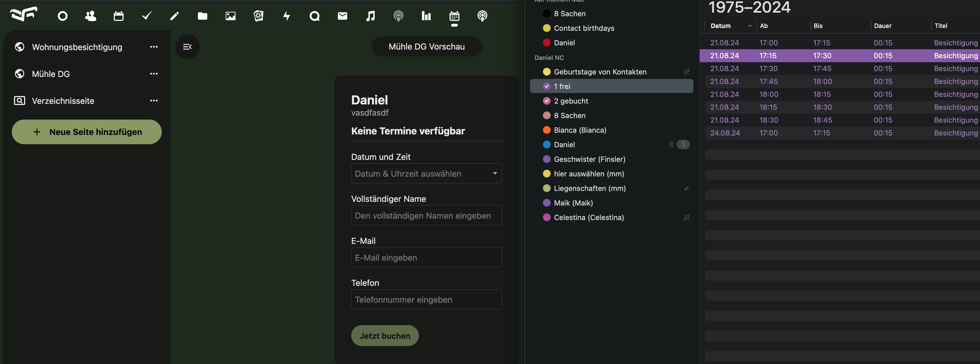Viewport: 980px width, 364px height.
Task: Click 'Neue Seite hinzufügen' button
Action: click(87, 132)
